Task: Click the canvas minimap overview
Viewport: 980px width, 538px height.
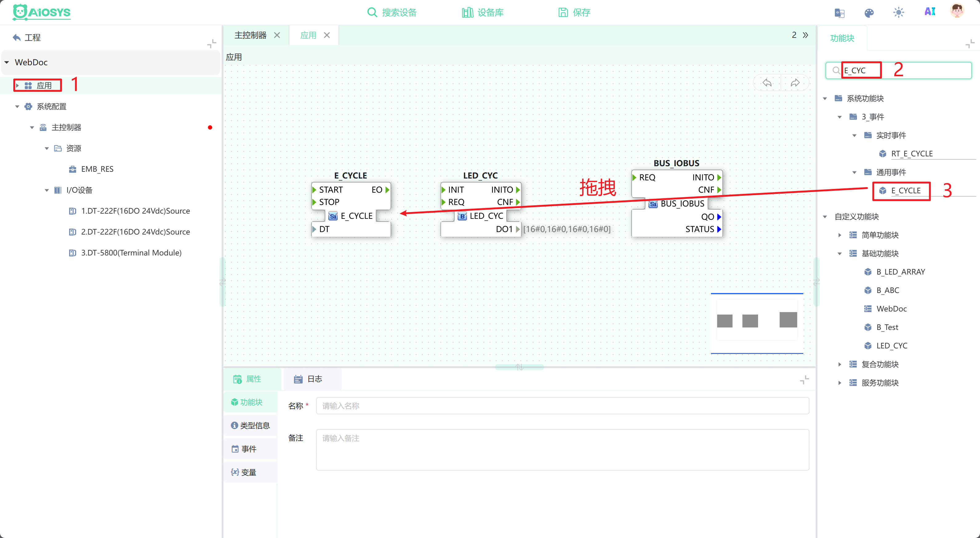Action: [x=757, y=323]
